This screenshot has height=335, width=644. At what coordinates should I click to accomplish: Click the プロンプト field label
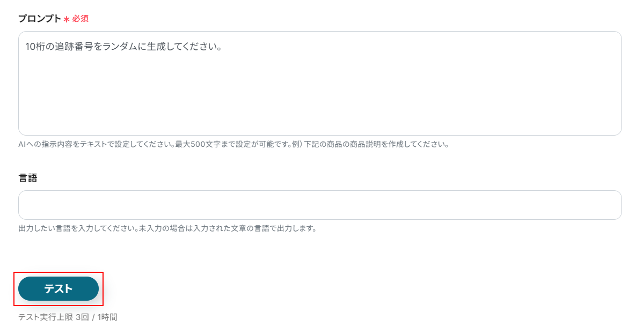click(x=40, y=19)
